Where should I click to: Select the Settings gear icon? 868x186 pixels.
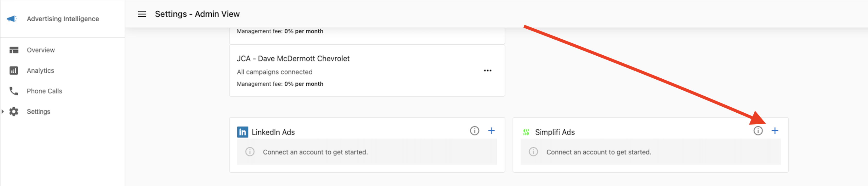point(13,111)
